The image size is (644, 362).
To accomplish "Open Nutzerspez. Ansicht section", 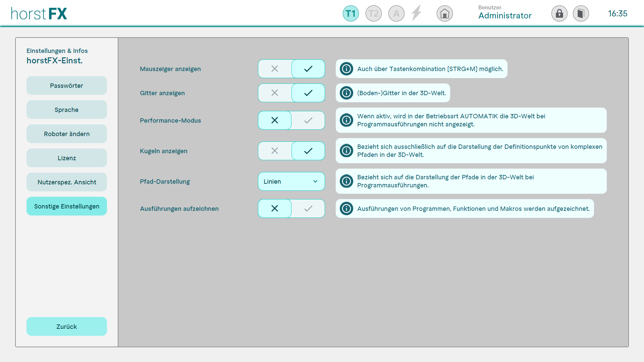I will [66, 182].
